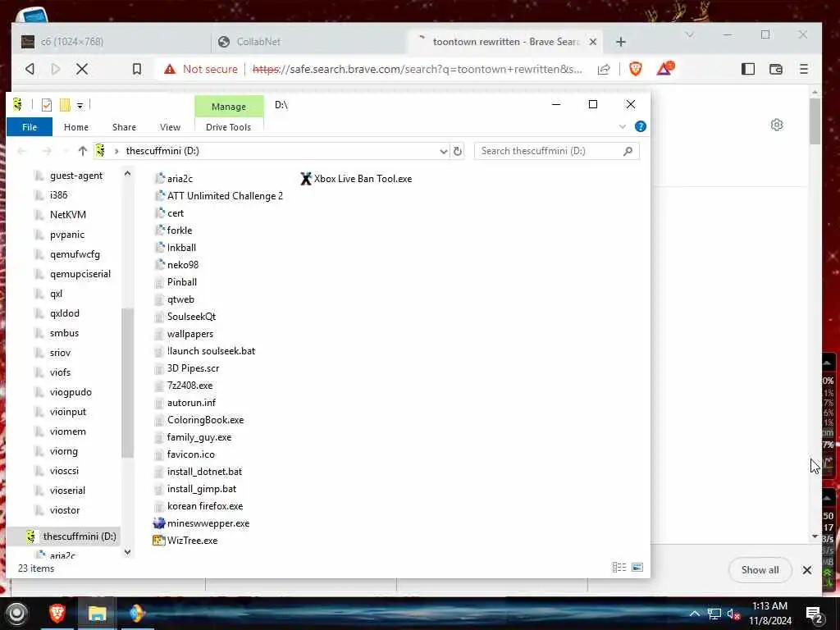840x630 pixels.
Task: Click Not secure site warning
Action: [202, 69]
